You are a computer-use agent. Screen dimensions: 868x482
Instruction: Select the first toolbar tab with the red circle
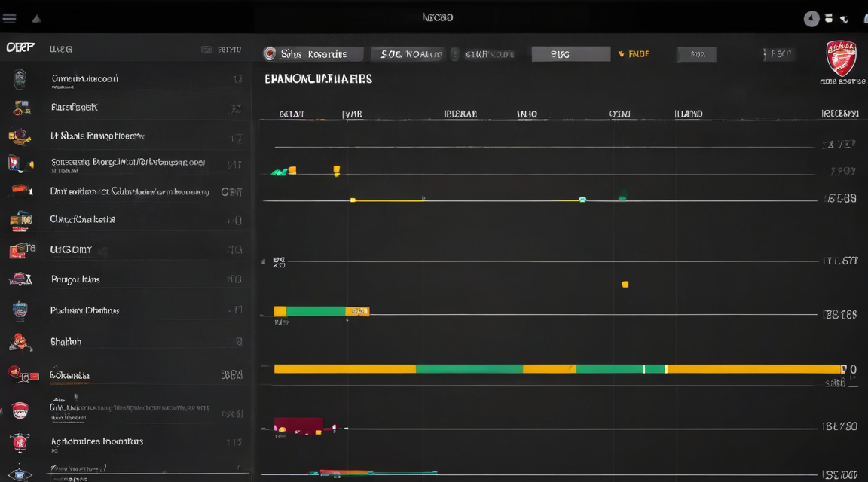[313, 53]
